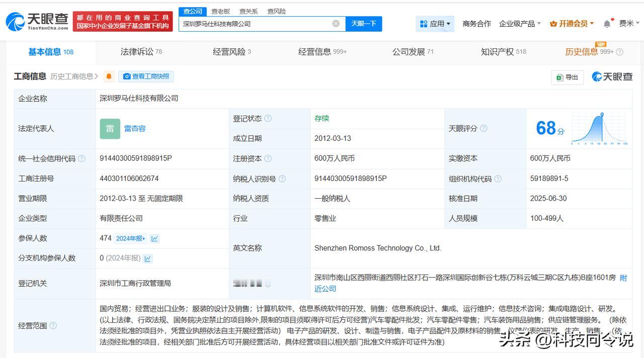Switch to the 经营风险 tab
The width and height of the screenshot is (644, 358).
(x=232, y=52)
